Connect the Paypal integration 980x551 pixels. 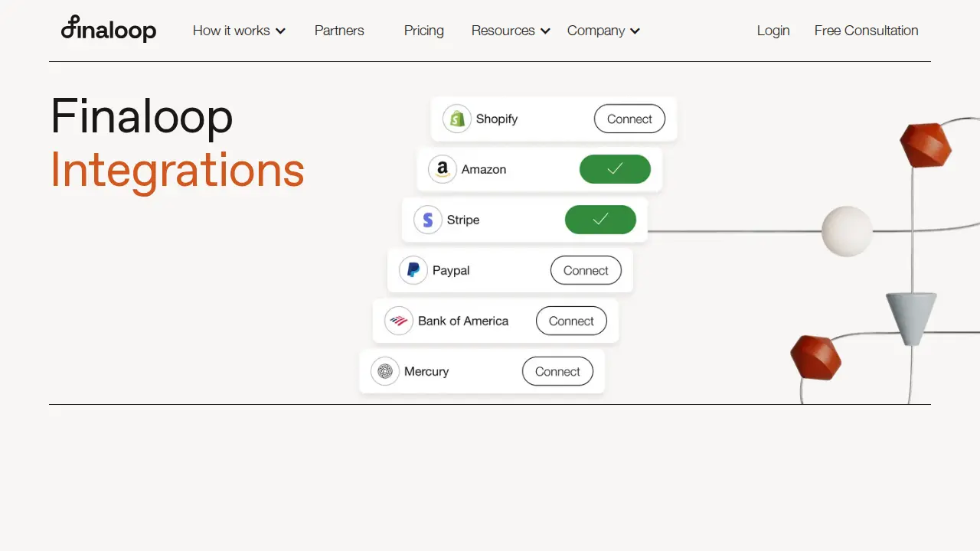586,270
